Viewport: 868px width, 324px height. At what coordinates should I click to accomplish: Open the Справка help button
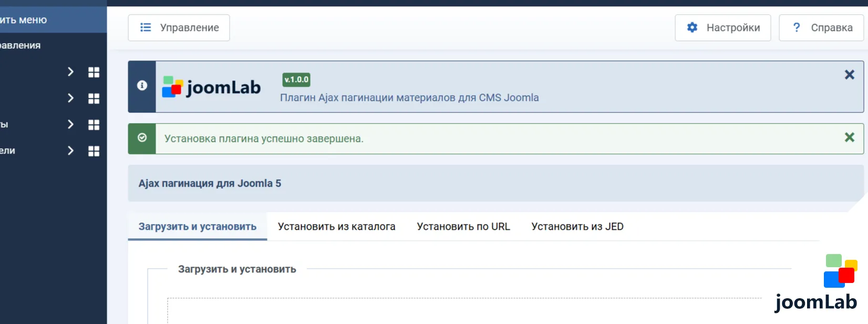pyautogui.click(x=821, y=28)
